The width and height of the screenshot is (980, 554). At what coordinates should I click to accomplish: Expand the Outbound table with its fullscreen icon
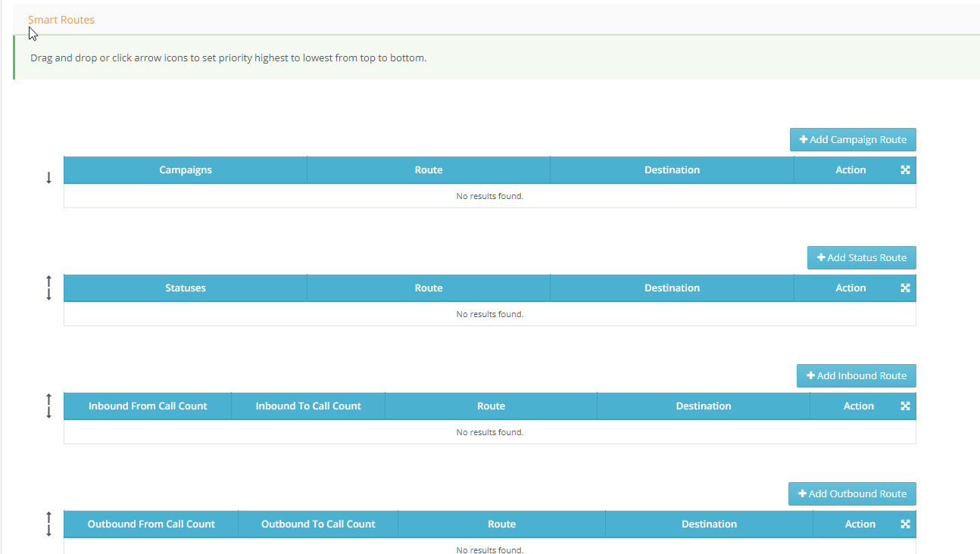905,524
